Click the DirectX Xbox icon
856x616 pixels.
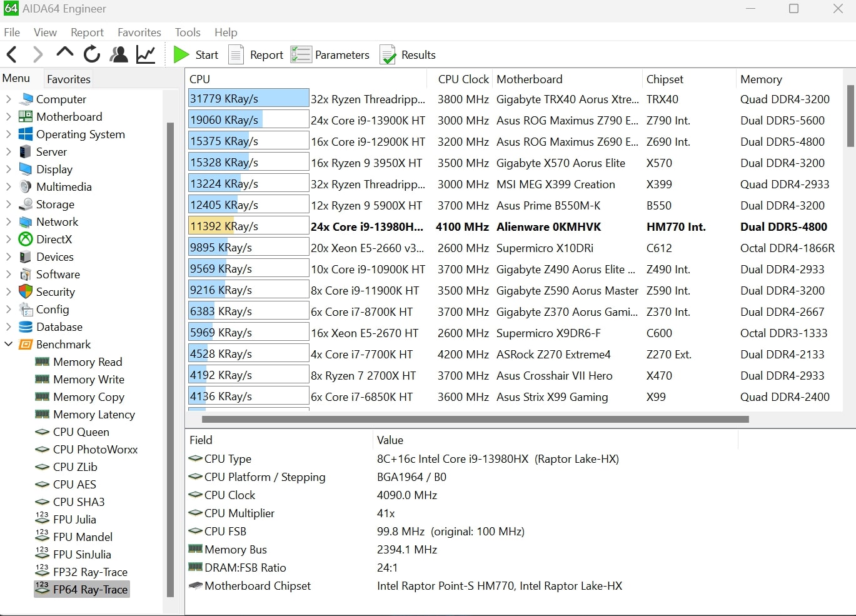tap(26, 239)
